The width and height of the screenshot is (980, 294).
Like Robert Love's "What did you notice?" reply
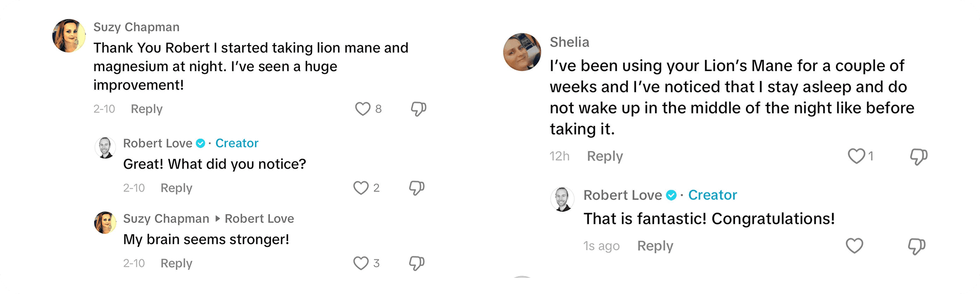(361, 188)
